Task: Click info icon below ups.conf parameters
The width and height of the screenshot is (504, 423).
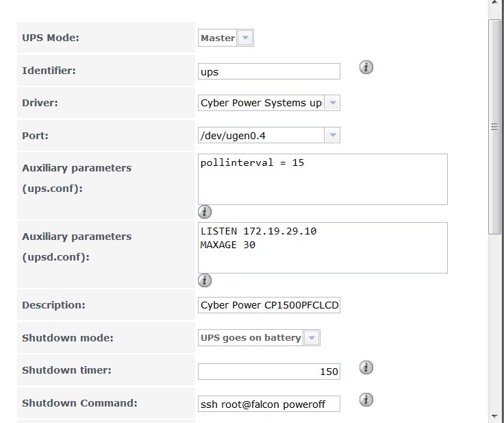Action: click(x=204, y=212)
